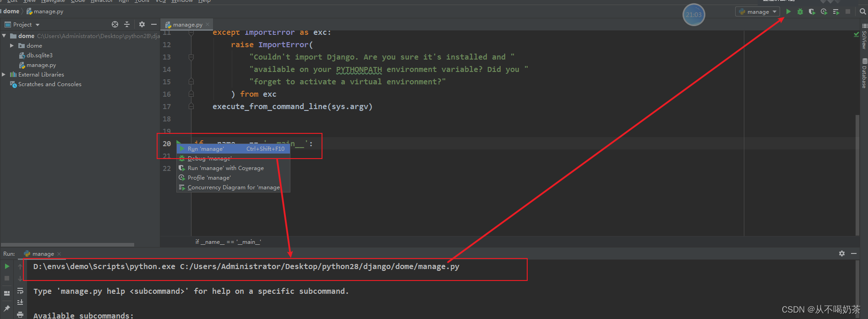Open Search Everywhere magnifier
The image size is (868, 319).
[x=863, y=11]
